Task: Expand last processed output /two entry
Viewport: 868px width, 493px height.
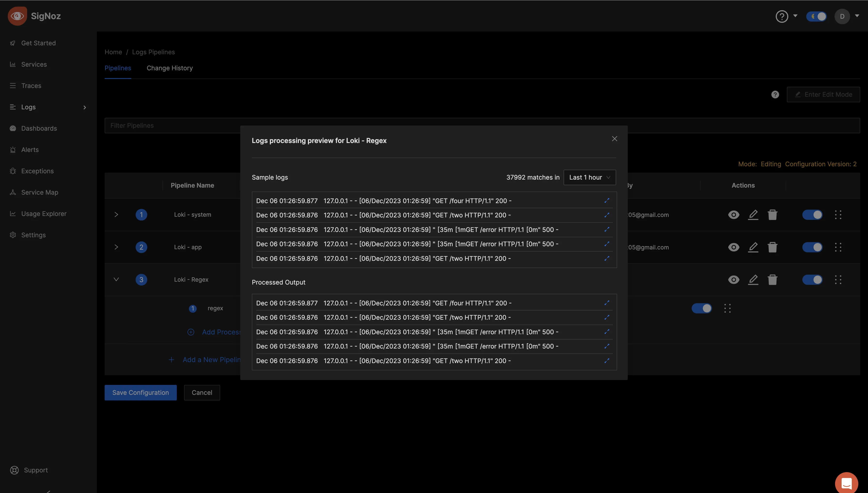Action: click(606, 361)
